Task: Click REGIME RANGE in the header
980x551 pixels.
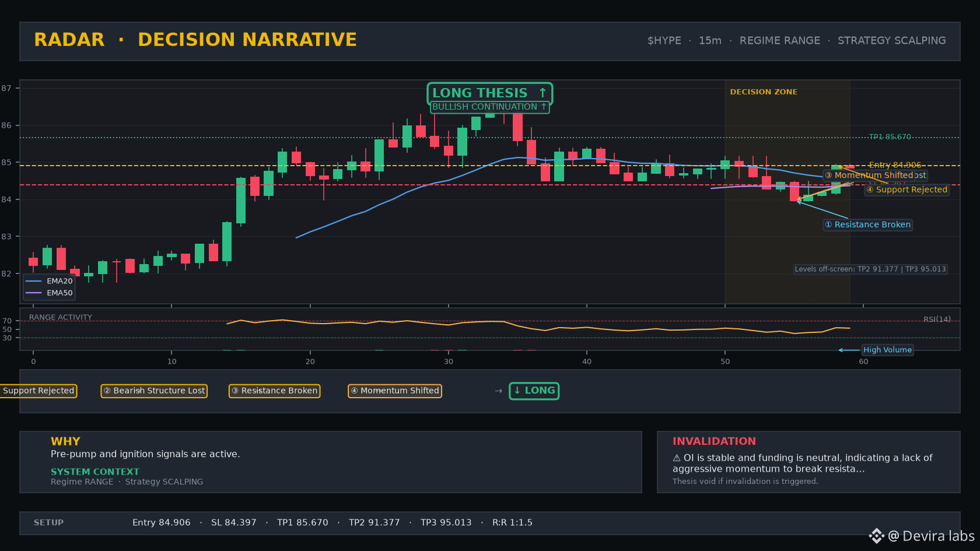Action: click(x=779, y=40)
